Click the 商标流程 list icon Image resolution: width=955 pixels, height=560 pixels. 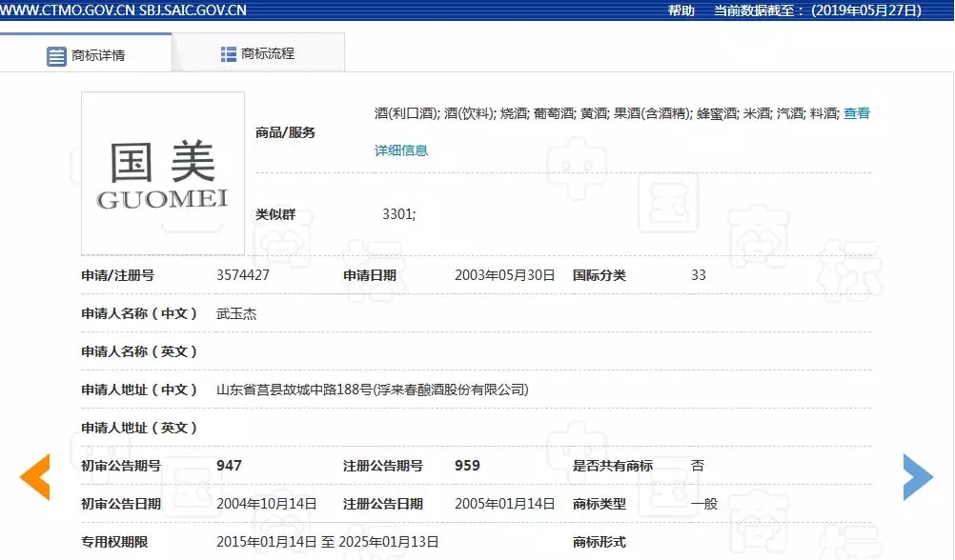(x=229, y=54)
